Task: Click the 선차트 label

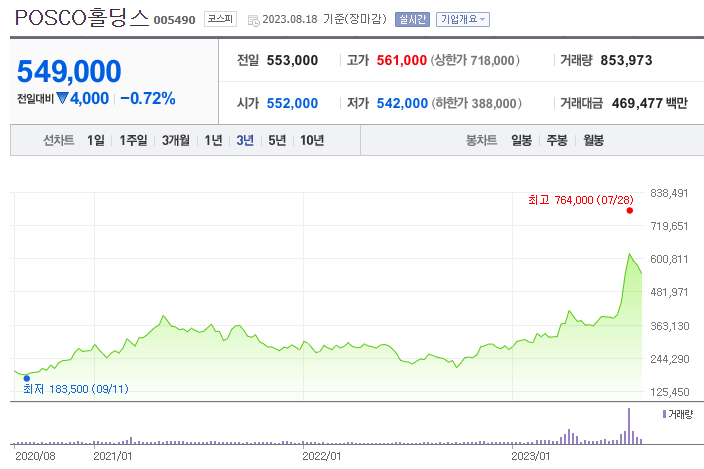Action: (58, 140)
